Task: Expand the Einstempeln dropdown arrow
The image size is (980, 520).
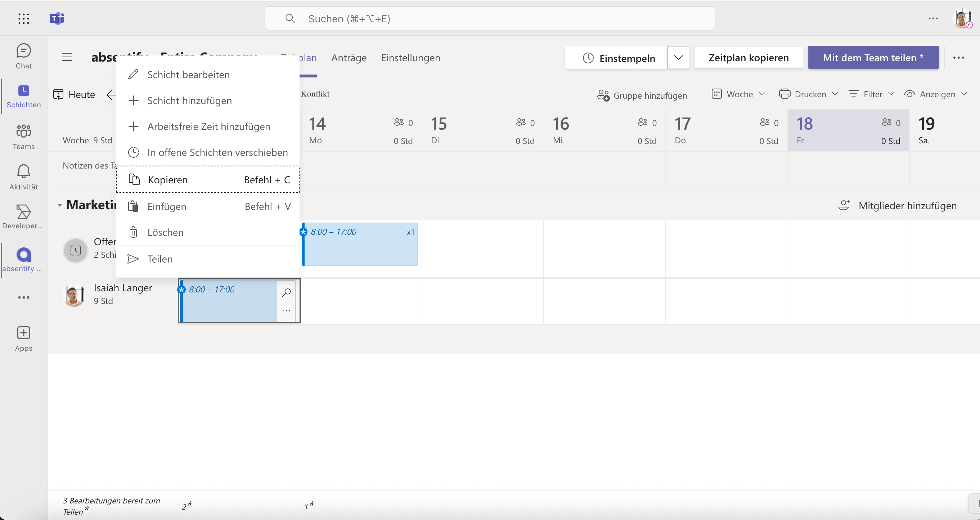Action: (678, 58)
